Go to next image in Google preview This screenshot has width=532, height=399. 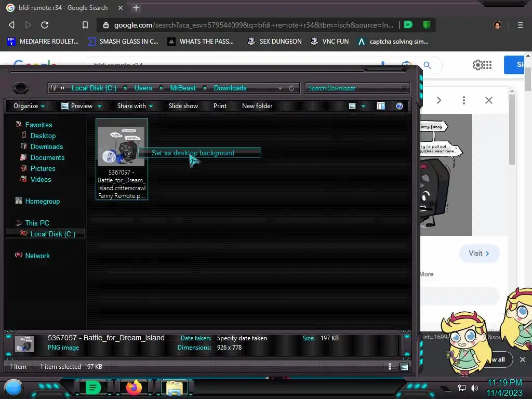438,100
